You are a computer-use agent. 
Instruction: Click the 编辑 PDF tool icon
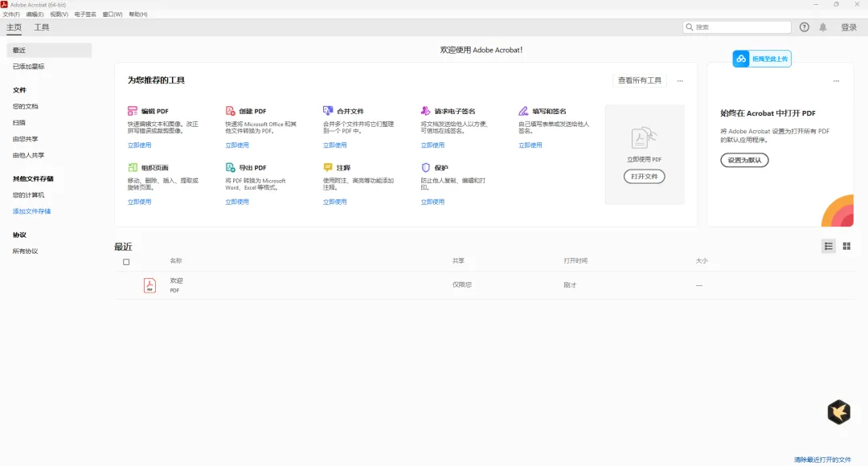[133, 111]
